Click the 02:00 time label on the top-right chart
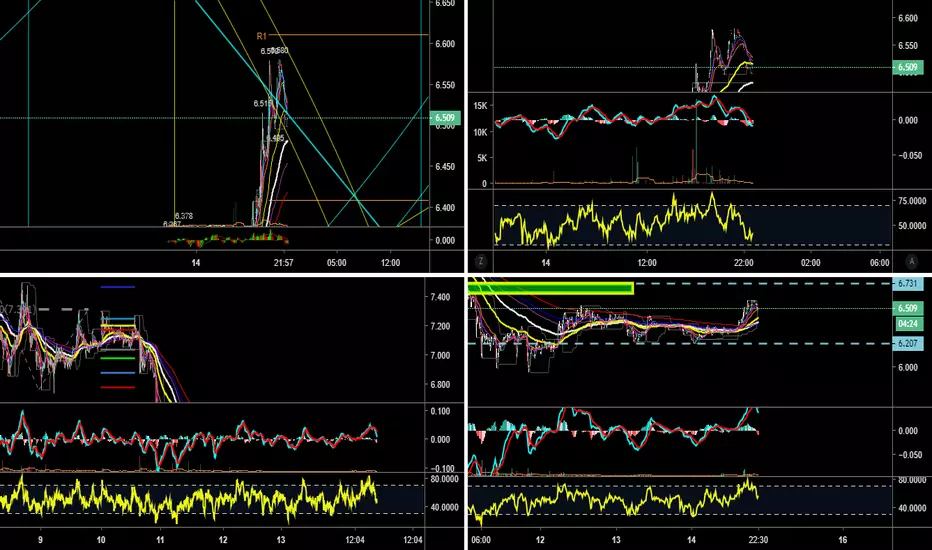932x550 pixels. pyautogui.click(x=811, y=262)
